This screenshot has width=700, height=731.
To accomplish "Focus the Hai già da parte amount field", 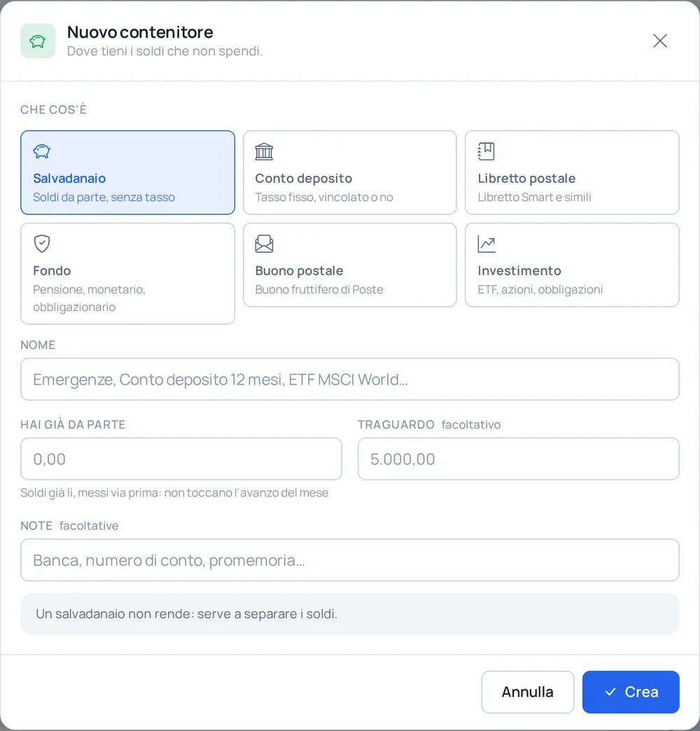I will coord(181,459).
